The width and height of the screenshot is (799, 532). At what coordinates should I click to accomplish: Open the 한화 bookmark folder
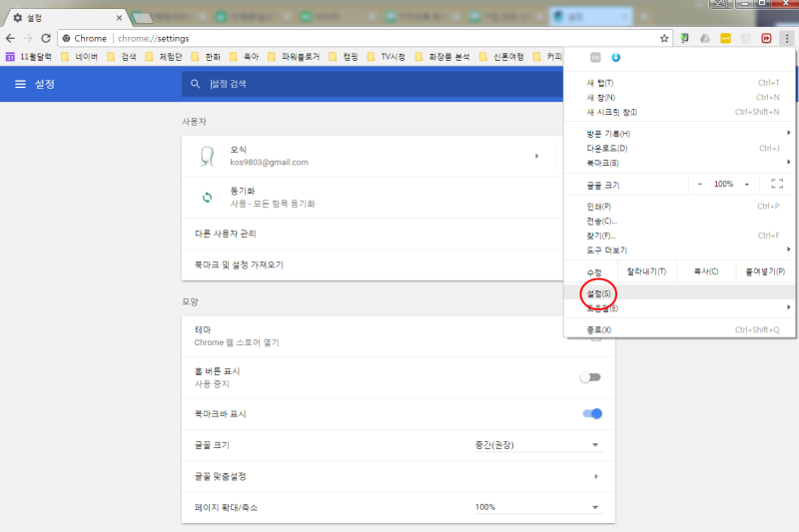click(x=206, y=57)
